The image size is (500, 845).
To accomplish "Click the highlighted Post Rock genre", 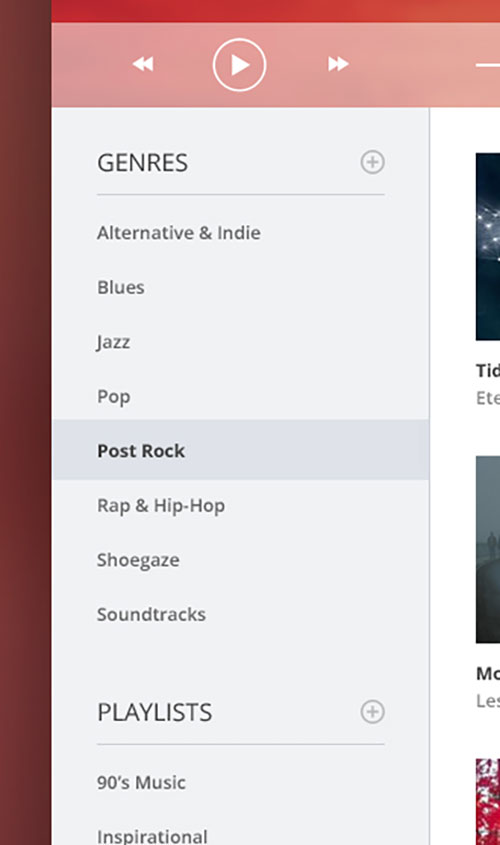I will (x=241, y=451).
